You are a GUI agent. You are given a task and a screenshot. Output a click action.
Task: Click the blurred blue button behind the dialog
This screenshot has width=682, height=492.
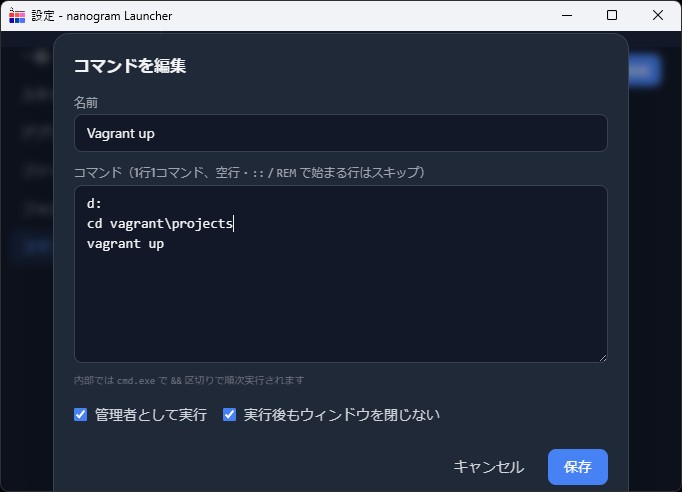tap(644, 69)
